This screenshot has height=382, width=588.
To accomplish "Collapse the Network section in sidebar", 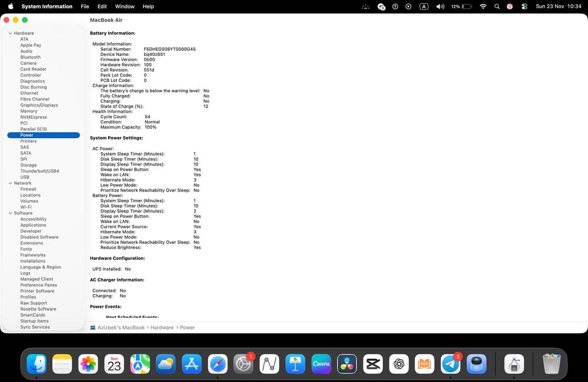I will [11, 183].
